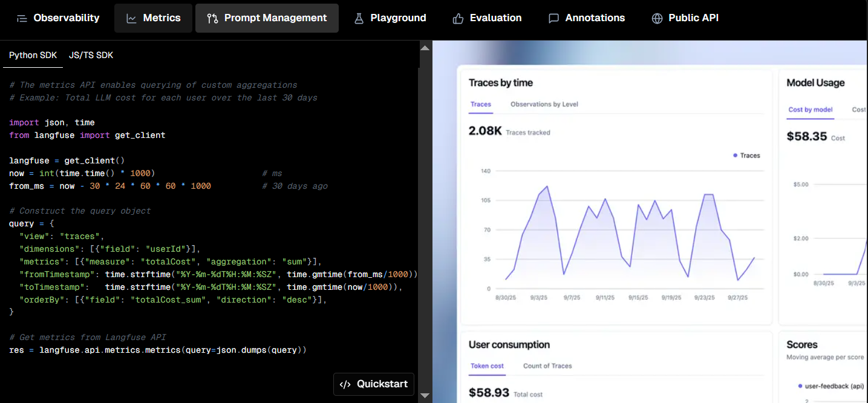Screen dimensions: 868x403
Task: Click 'Moving average per score' subtitle
Action: click(x=825, y=357)
